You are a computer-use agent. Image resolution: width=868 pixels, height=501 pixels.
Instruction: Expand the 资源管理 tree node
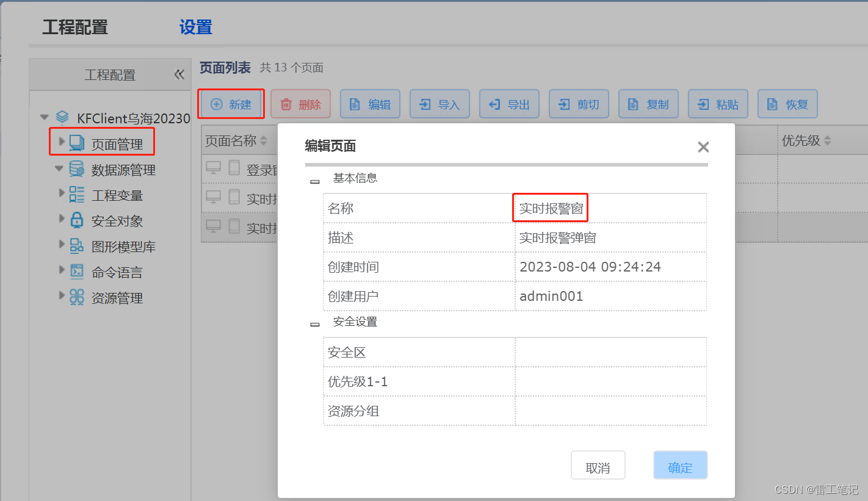coord(61,295)
